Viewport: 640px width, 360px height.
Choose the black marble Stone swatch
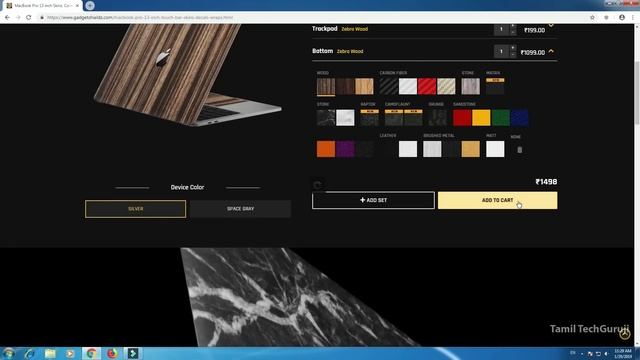[326, 118]
